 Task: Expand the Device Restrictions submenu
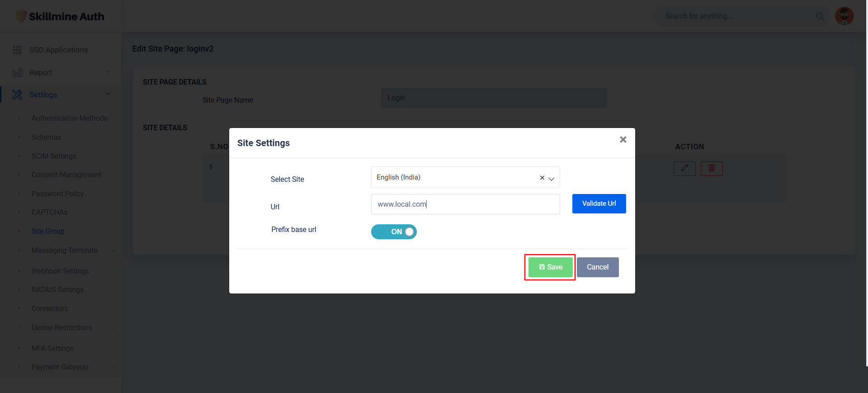[113, 328]
